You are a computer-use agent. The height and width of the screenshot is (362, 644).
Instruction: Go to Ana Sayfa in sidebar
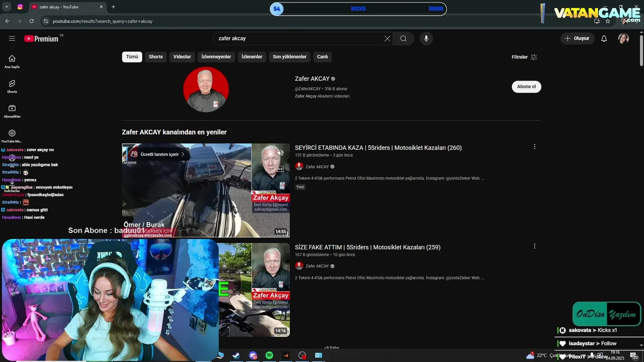click(12, 61)
